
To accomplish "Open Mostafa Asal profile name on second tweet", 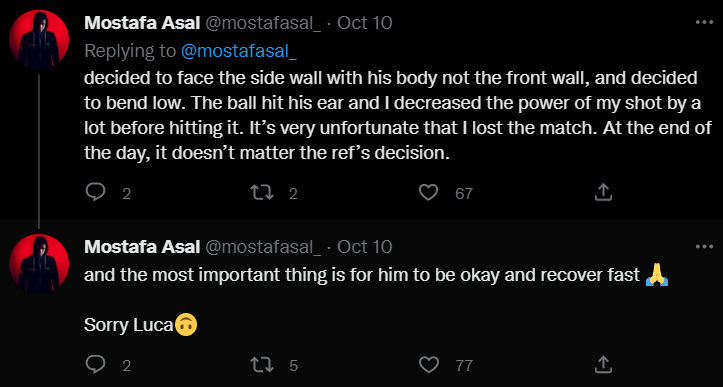I will tap(142, 247).
